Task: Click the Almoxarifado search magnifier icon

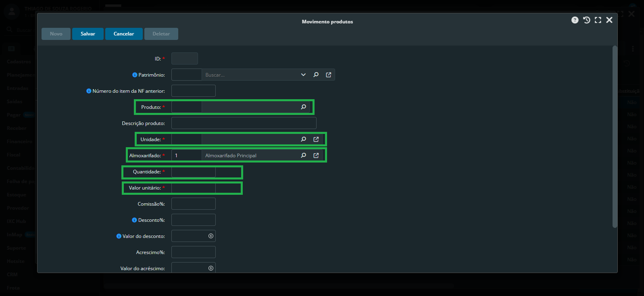Action: tap(304, 155)
